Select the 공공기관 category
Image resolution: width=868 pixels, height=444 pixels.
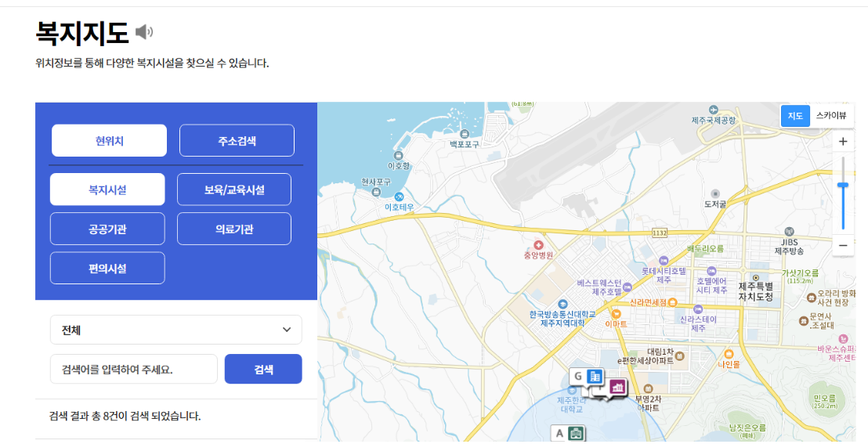point(107,229)
